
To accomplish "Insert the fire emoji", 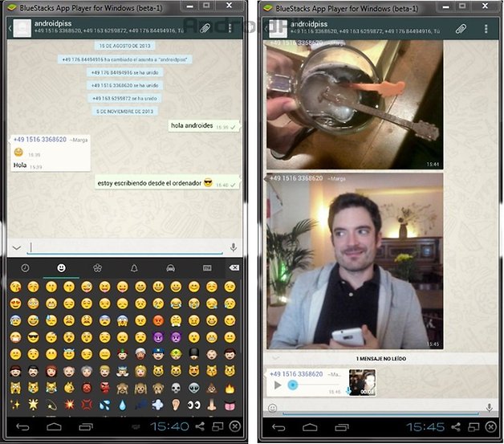I will pyautogui.click(x=230, y=388).
